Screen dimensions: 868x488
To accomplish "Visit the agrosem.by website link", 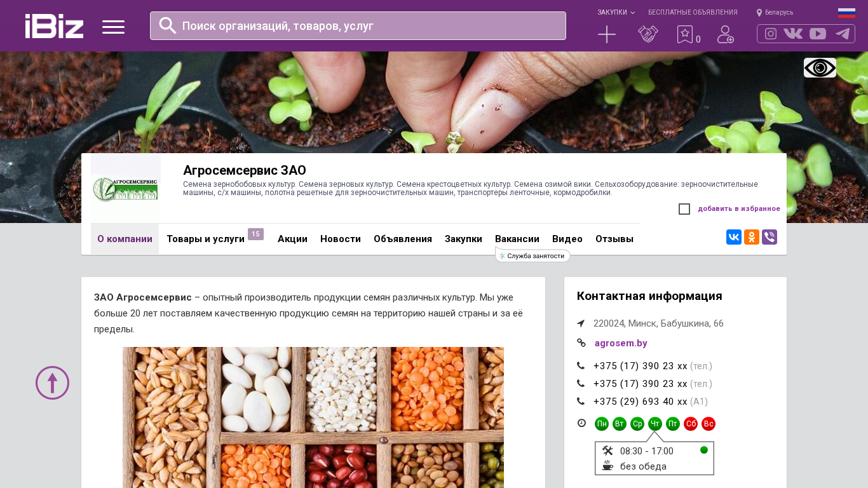I will pyautogui.click(x=621, y=343).
